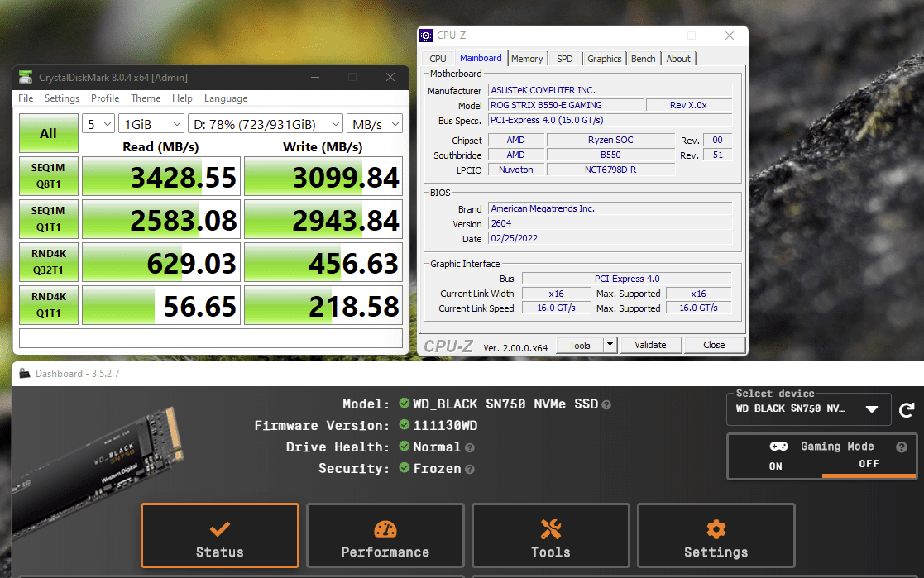Open the Status checkmark tile
Image resolution: width=924 pixels, height=578 pixels.
point(220,536)
